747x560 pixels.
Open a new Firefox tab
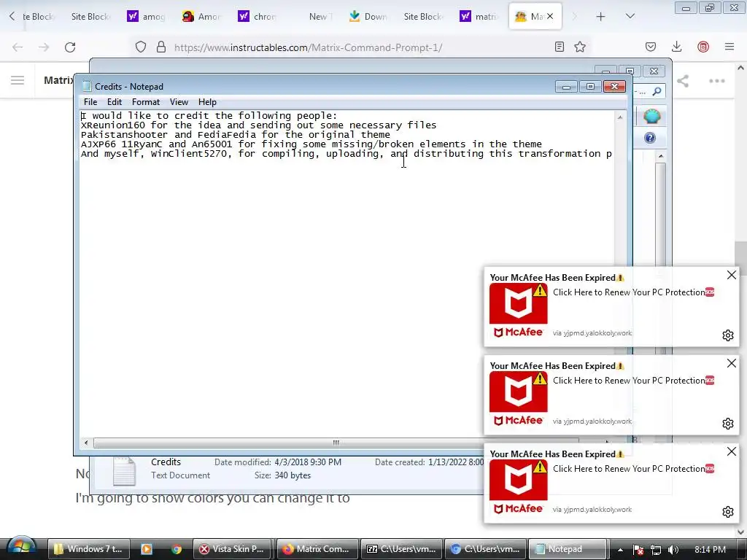click(x=601, y=17)
